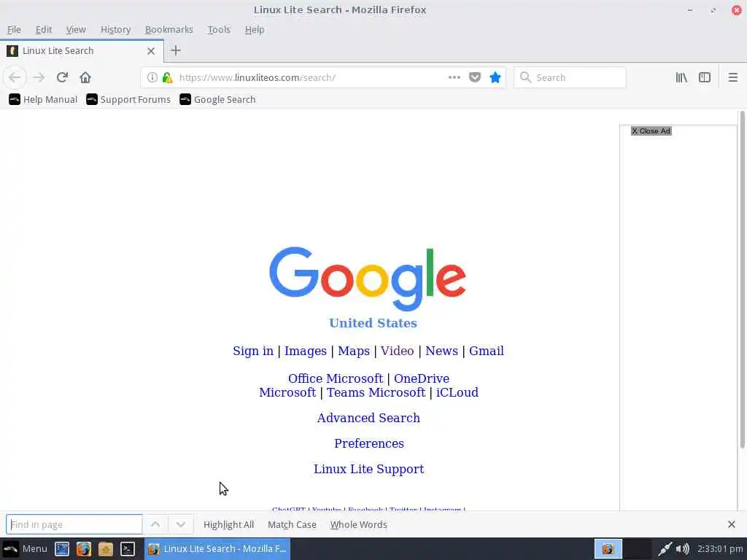The width and height of the screenshot is (747, 560).
Task: Select the Linux Lite Search tab
Action: point(82,51)
